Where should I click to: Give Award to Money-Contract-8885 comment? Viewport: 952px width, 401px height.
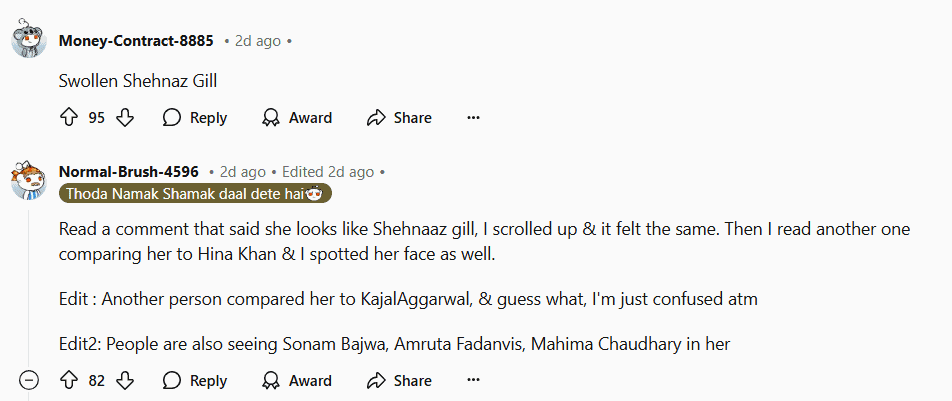click(297, 118)
